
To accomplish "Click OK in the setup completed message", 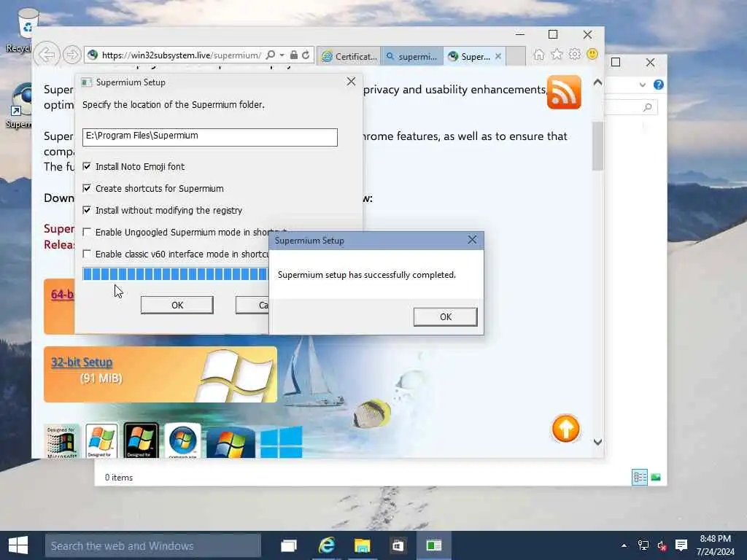I will pos(446,316).
